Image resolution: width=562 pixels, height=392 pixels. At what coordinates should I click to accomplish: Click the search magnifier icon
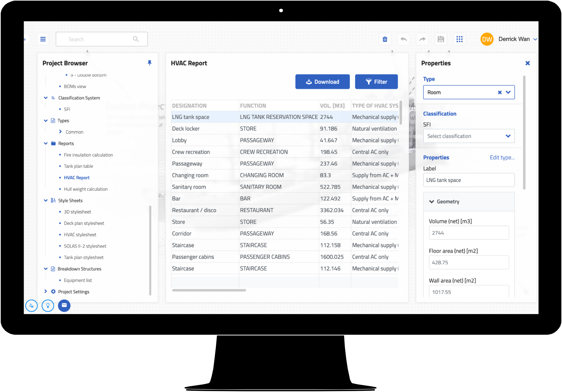pyautogui.click(x=136, y=39)
